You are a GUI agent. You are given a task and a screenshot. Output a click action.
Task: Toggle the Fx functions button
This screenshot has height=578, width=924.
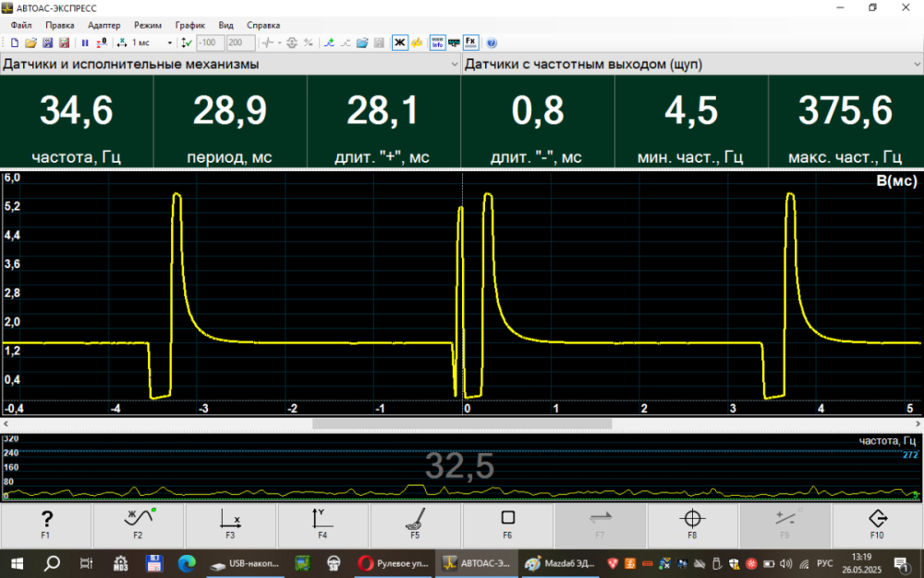coord(470,43)
